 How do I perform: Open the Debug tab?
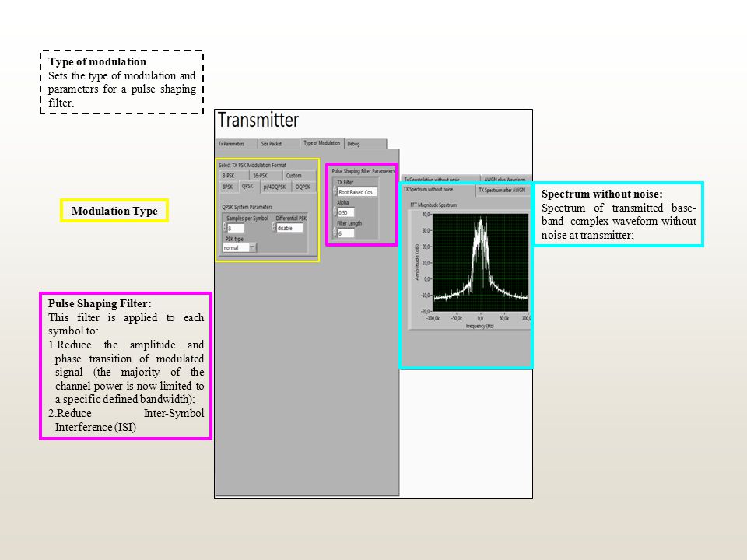click(366, 144)
